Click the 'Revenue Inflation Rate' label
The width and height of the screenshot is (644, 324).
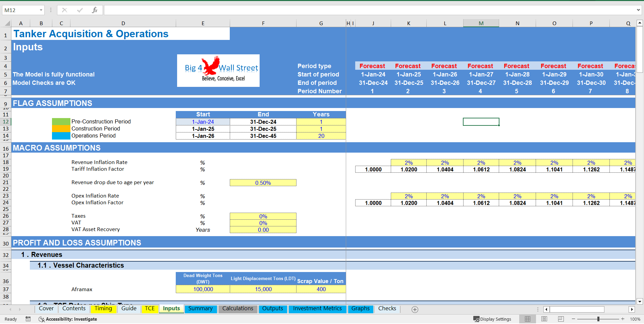(99, 162)
